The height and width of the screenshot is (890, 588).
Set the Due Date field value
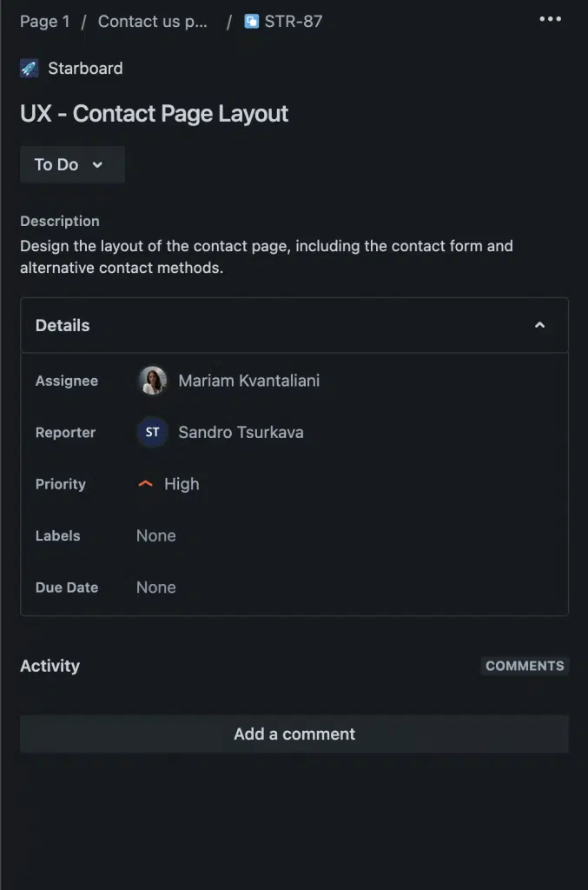pos(156,588)
